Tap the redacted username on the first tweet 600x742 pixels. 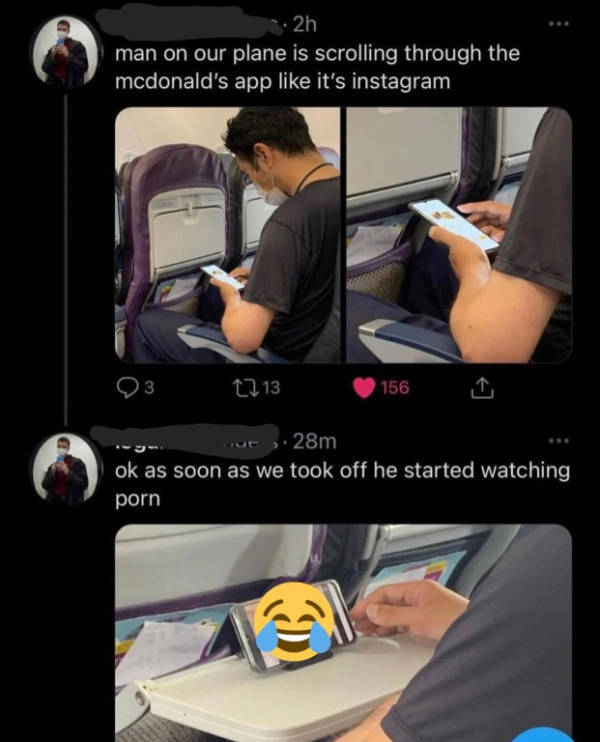(189, 23)
